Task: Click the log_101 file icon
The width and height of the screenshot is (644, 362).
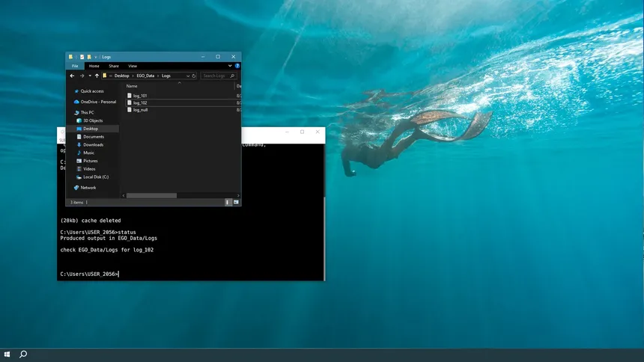Action: [130, 96]
